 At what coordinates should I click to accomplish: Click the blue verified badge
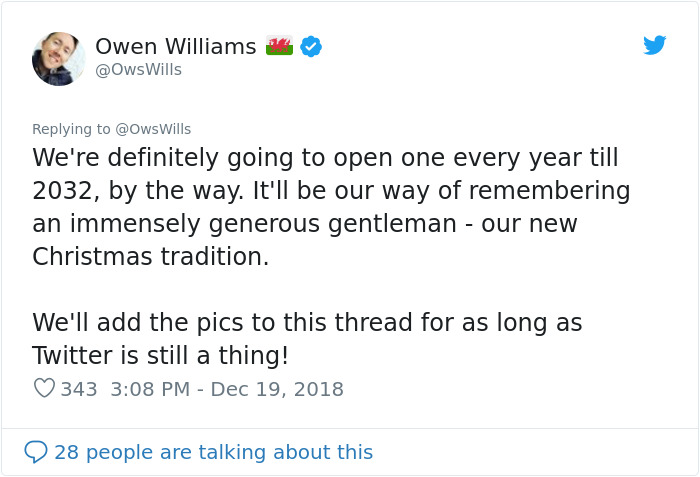311,47
